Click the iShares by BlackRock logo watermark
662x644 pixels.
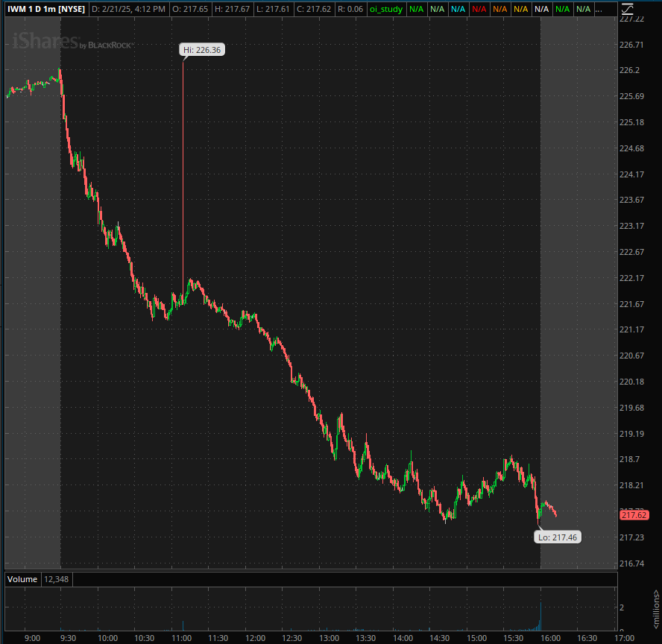(x=72, y=43)
